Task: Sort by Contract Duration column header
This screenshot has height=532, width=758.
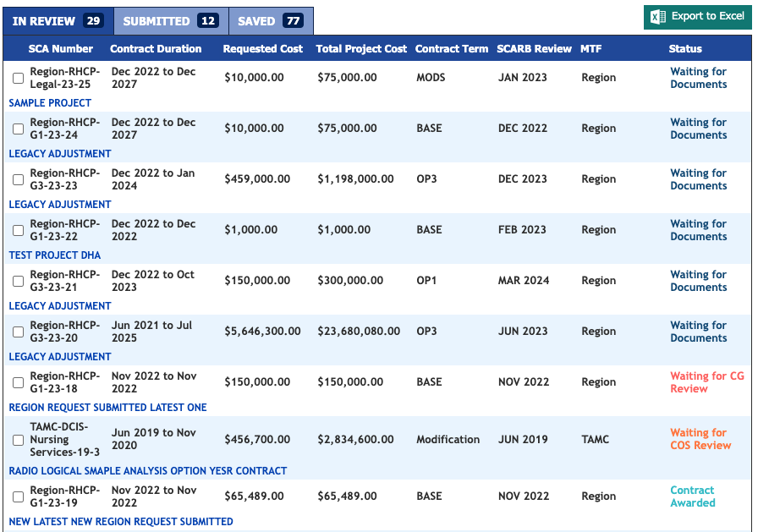Action: (x=156, y=49)
